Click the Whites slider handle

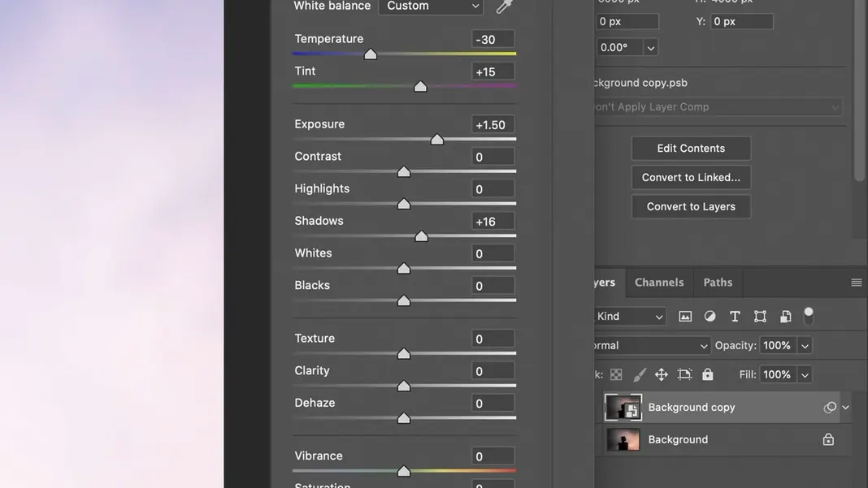coord(404,268)
